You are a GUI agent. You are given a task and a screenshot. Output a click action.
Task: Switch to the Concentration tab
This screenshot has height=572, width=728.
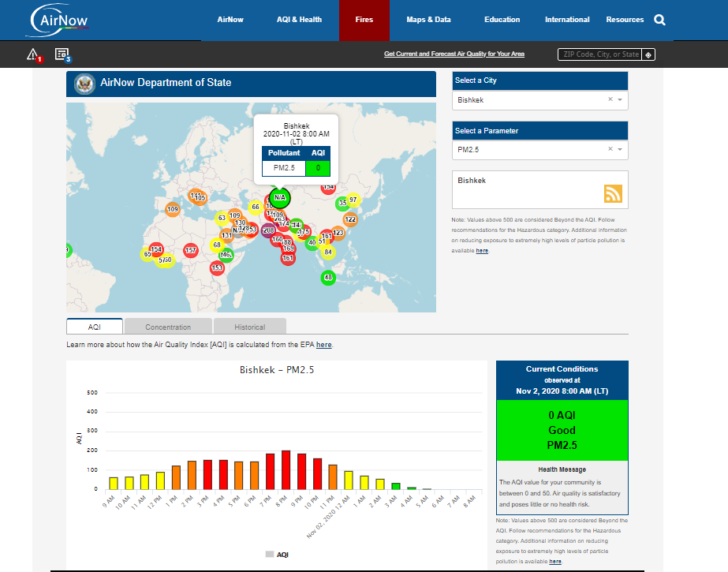click(168, 327)
